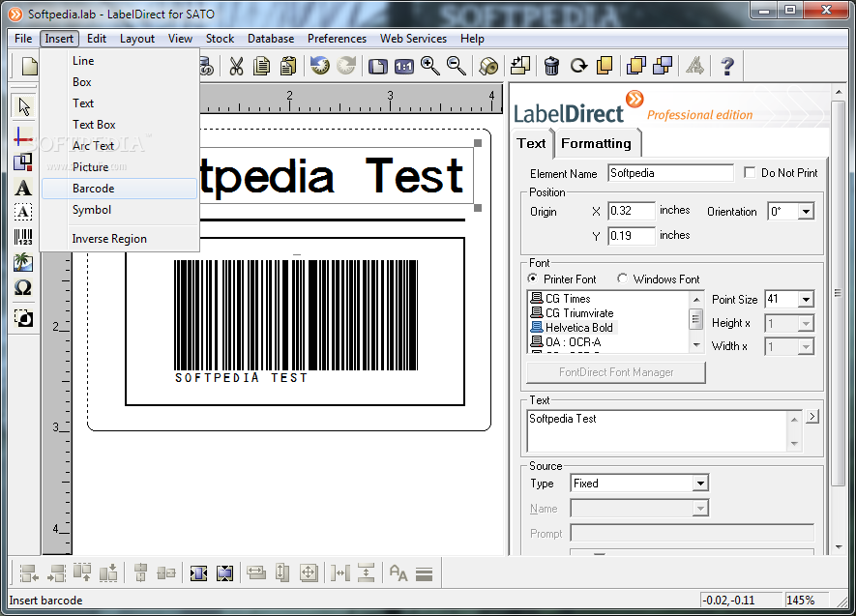Click the question mark Help icon
The height and width of the screenshot is (616, 856).
(727, 66)
